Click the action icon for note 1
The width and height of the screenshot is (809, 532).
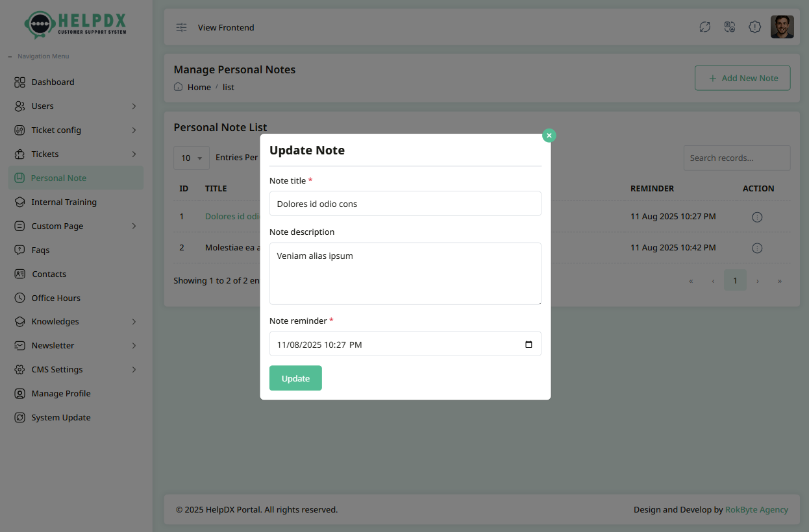tap(756, 217)
